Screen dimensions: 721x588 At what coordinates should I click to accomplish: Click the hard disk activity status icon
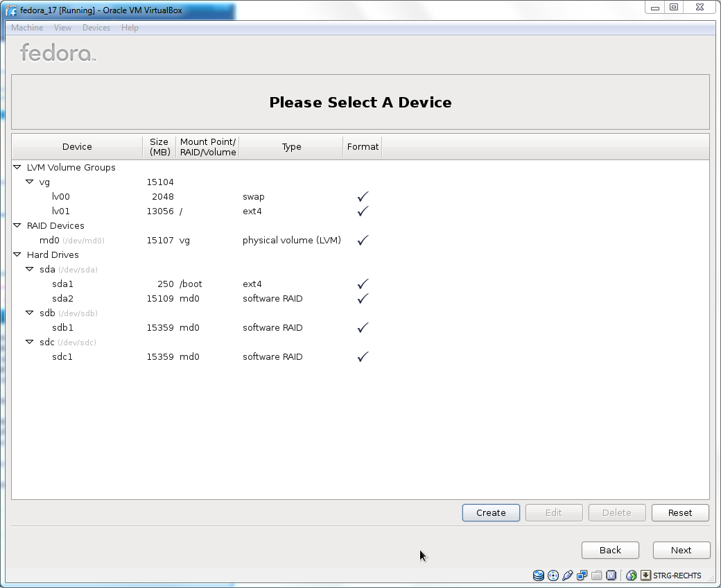[x=538, y=575]
